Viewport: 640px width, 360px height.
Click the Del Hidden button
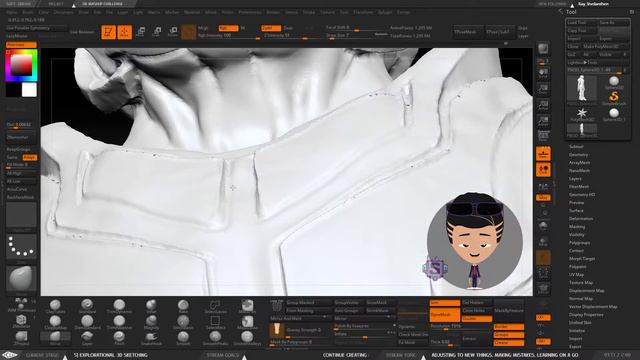pyautogui.click(x=477, y=303)
